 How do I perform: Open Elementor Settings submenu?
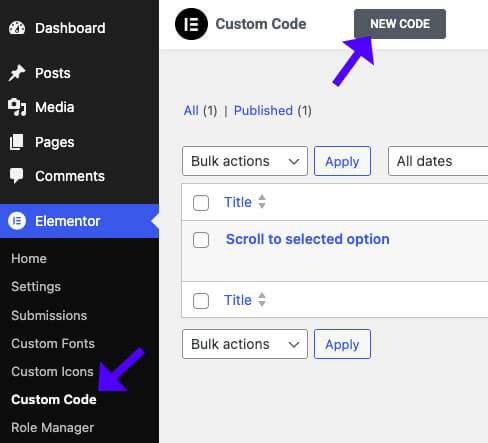point(36,287)
